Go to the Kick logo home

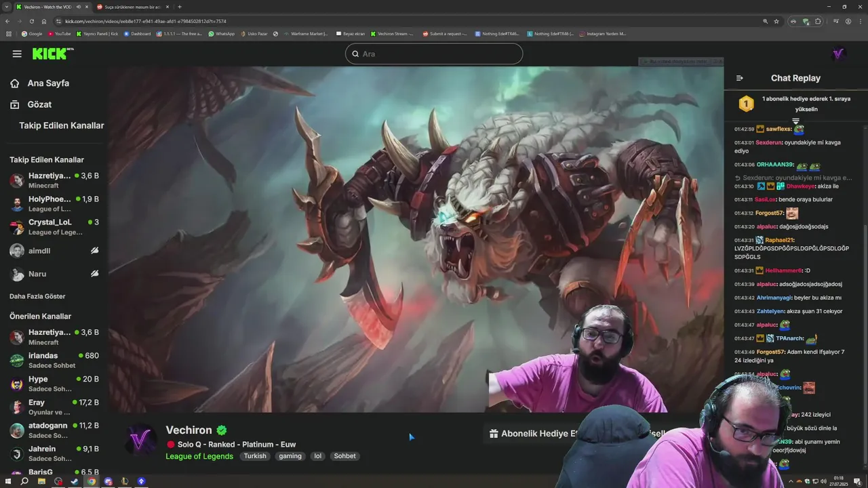tap(52, 54)
